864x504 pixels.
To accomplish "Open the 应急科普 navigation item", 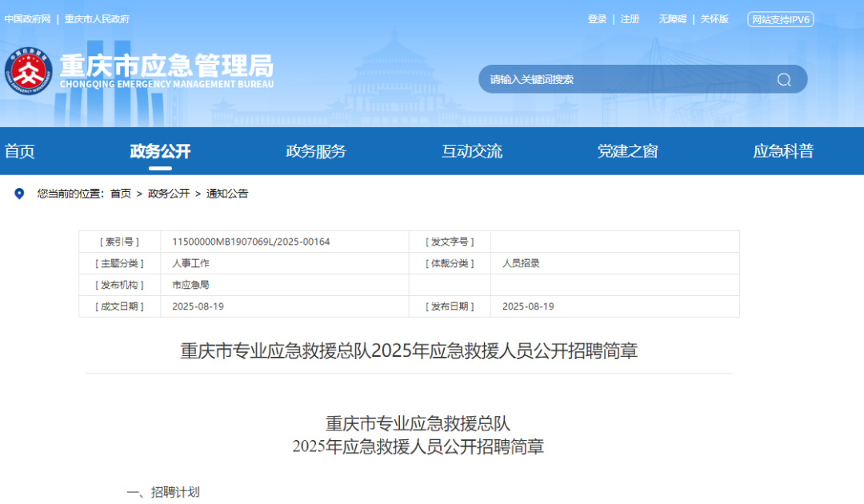I will tap(783, 151).
